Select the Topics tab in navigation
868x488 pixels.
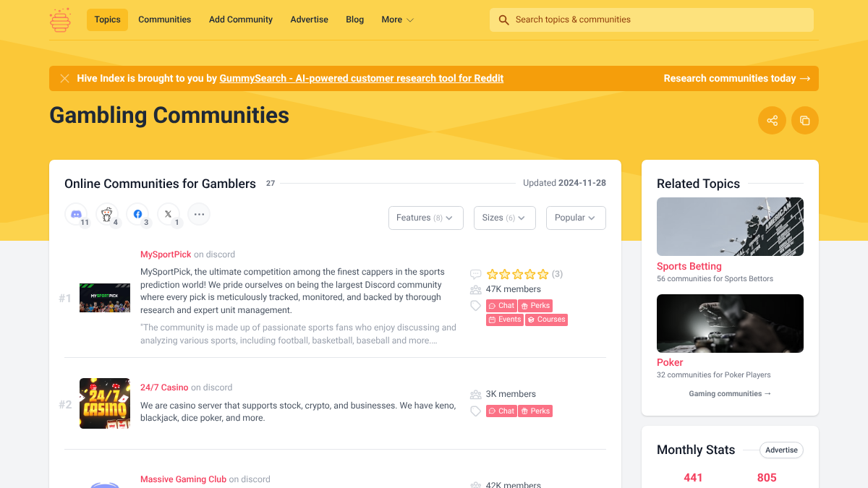(107, 20)
